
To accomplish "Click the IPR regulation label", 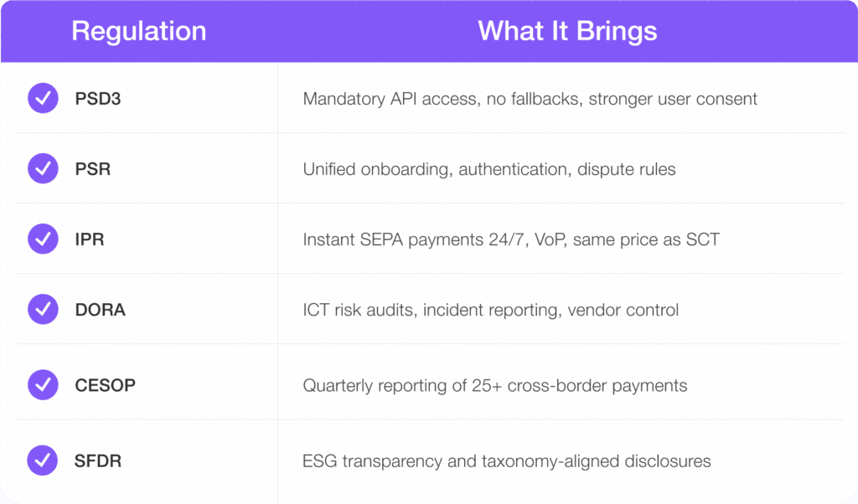I will (x=90, y=239).
